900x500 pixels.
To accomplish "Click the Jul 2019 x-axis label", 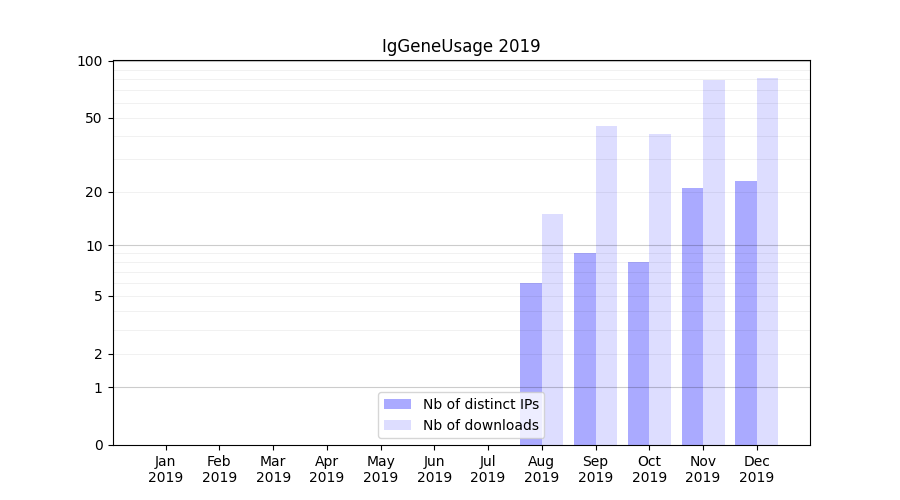I will pos(488,469).
